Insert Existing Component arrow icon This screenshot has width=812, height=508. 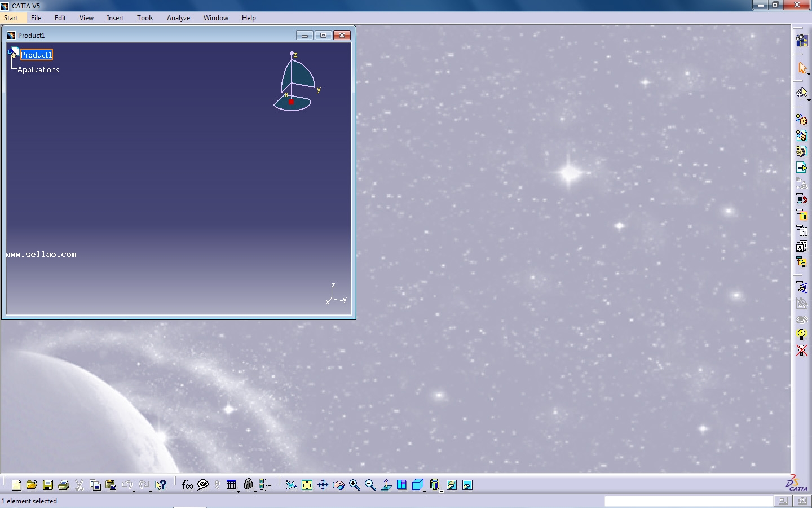802,167
